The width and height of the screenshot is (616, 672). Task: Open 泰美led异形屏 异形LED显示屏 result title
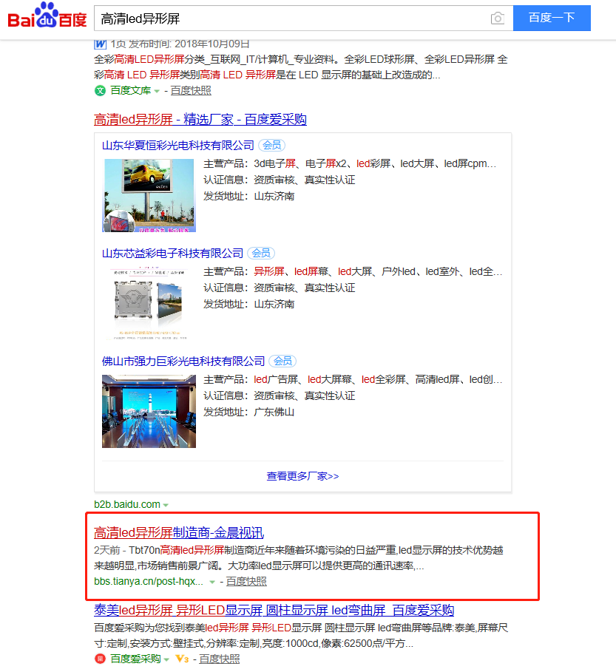[274, 610]
